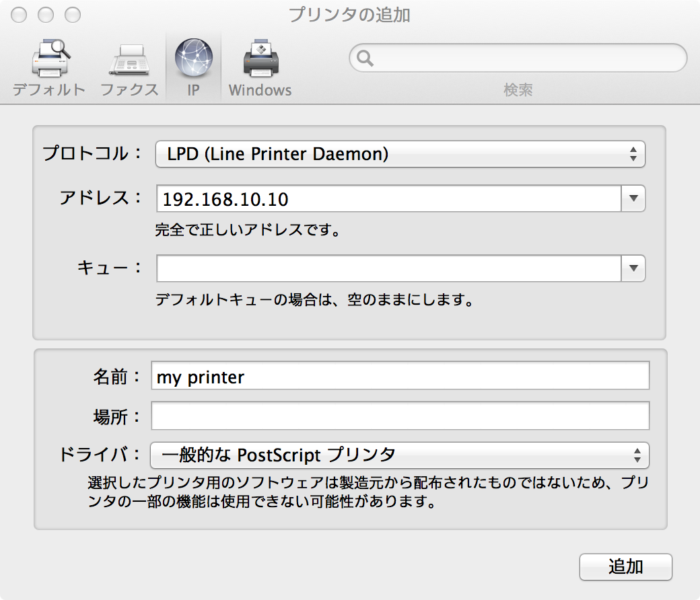Click the 完全で正しいアドレスです status message
Screen dimensions: 700x600
click(x=246, y=231)
